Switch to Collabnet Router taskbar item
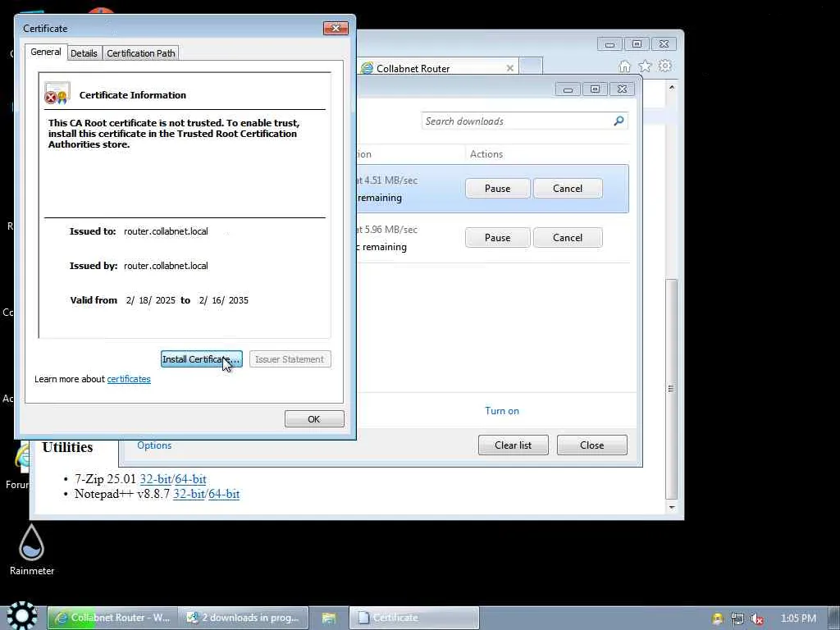The image size is (840, 630). pyautogui.click(x=112, y=618)
